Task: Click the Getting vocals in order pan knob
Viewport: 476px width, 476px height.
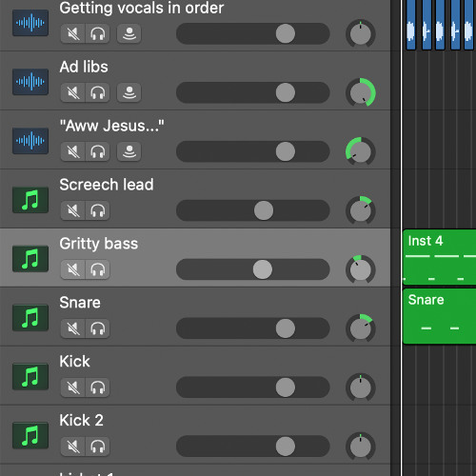Action: click(361, 33)
